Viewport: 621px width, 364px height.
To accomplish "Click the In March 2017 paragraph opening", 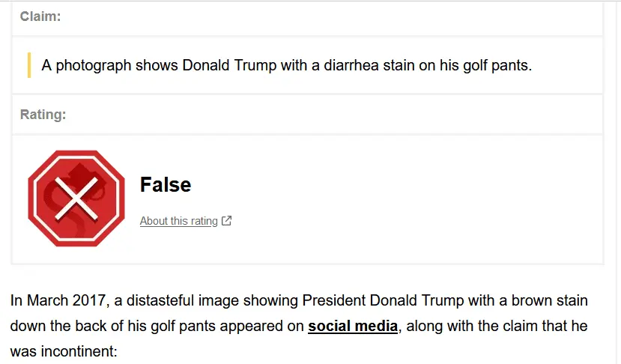I will (58, 301).
